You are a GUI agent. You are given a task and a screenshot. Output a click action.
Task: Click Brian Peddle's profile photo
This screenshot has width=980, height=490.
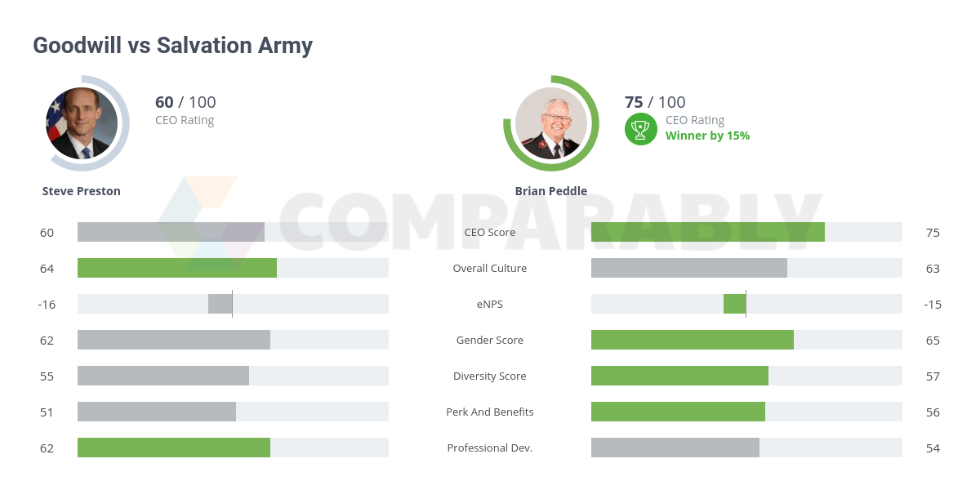click(x=550, y=123)
